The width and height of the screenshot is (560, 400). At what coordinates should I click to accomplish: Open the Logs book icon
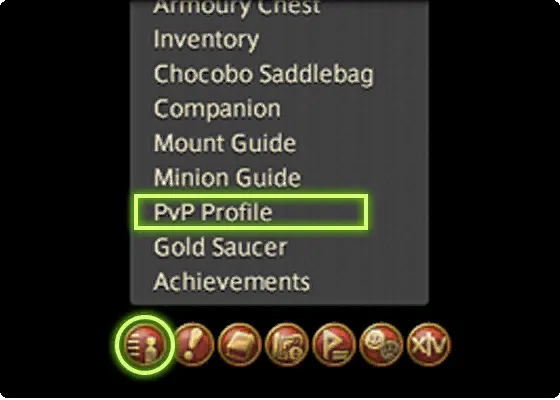pyautogui.click(x=240, y=345)
